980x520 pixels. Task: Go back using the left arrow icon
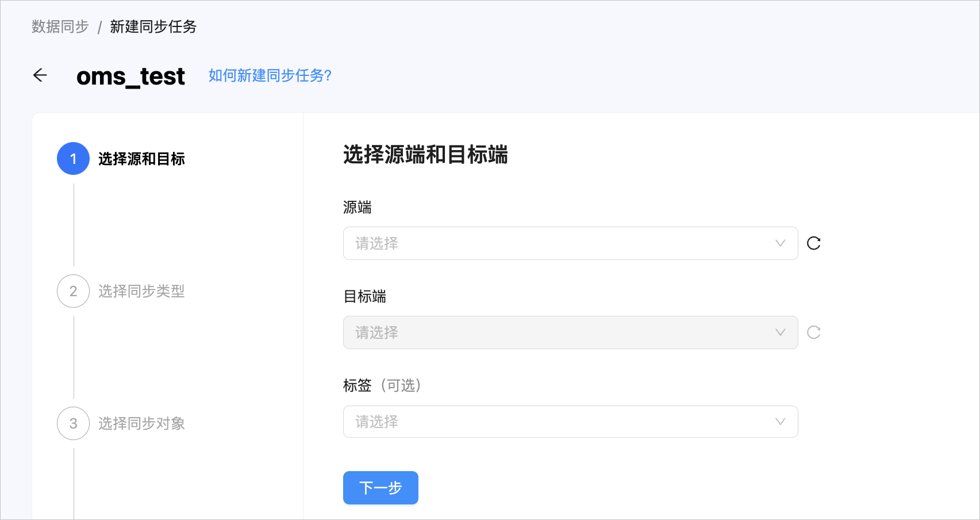(40, 75)
